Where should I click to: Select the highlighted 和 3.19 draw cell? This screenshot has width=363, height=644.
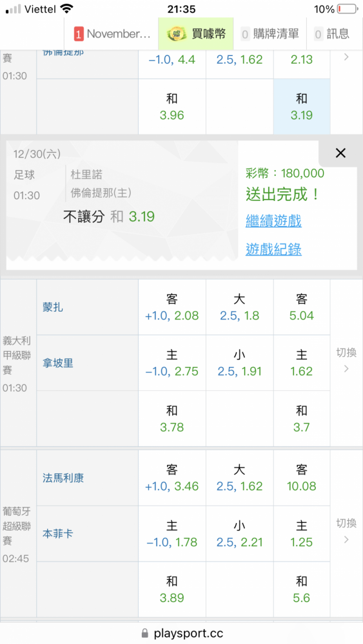tap(302, 106)
